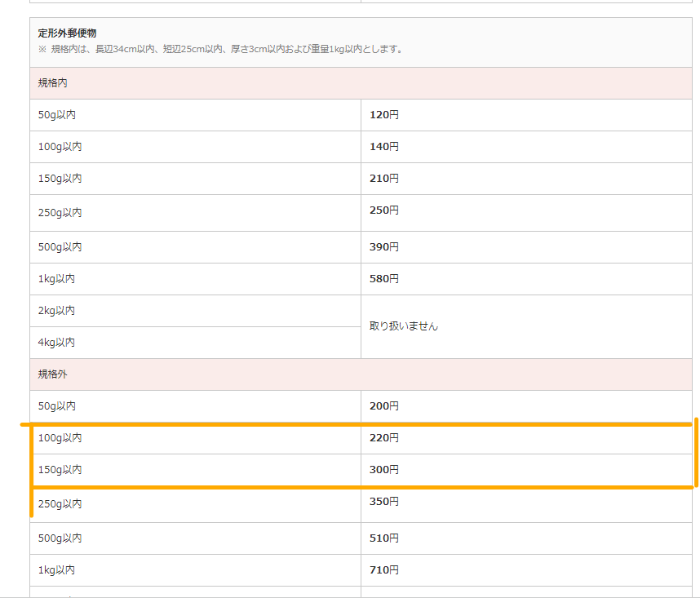The height and width of the screenshot is (598, 700).
Task: Click the 350円 price cell
Action: [x=384, y=502]
